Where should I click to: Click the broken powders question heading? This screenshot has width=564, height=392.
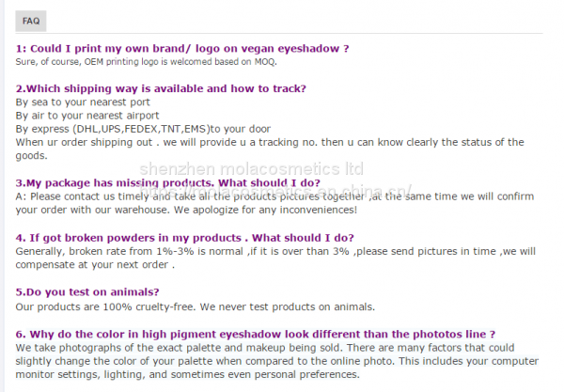[185, 238]
